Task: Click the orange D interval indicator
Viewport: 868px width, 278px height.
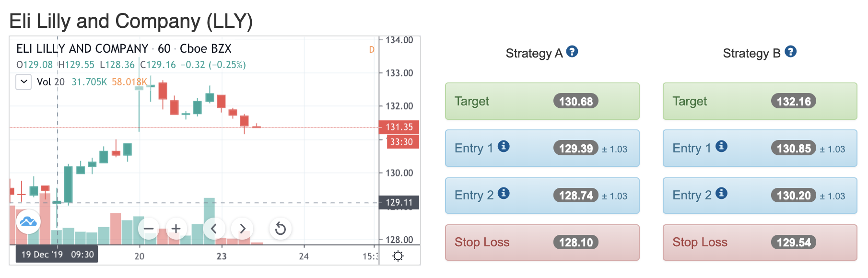Action: click(x=372, y=49)
